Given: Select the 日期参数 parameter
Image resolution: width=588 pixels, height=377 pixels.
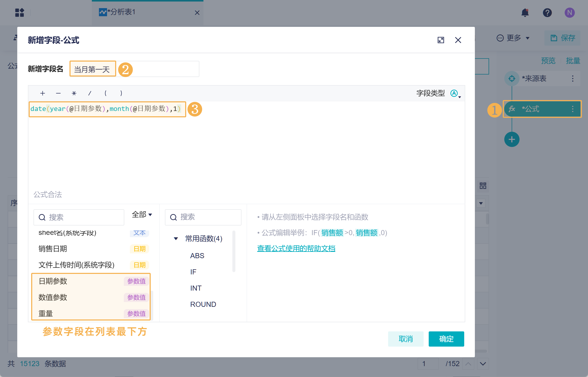Looking at the screenshot, I should [91, 281].
